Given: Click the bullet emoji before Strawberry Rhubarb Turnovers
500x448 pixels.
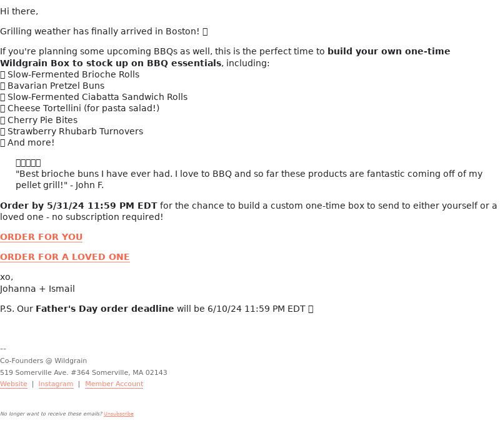Looking at the screenshot, I should 2,132.
